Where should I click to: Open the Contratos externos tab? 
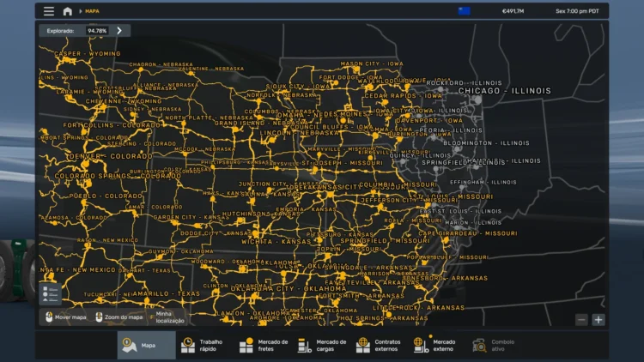379,345
